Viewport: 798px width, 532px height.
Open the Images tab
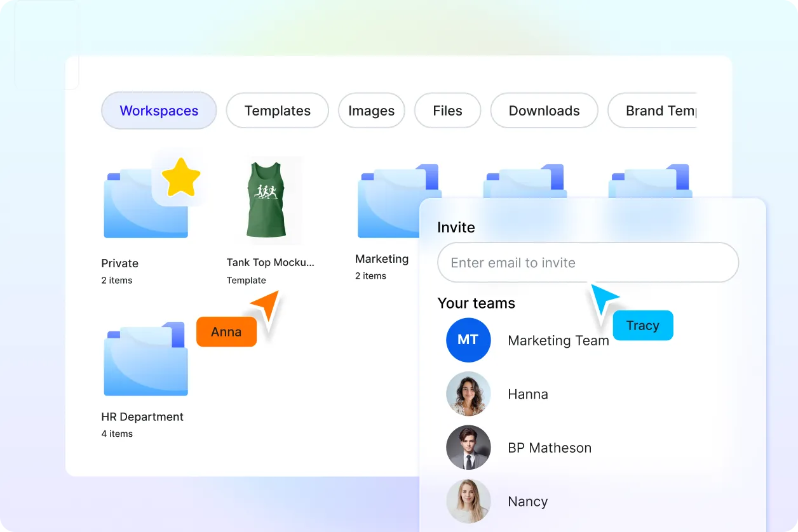[371, 110]
